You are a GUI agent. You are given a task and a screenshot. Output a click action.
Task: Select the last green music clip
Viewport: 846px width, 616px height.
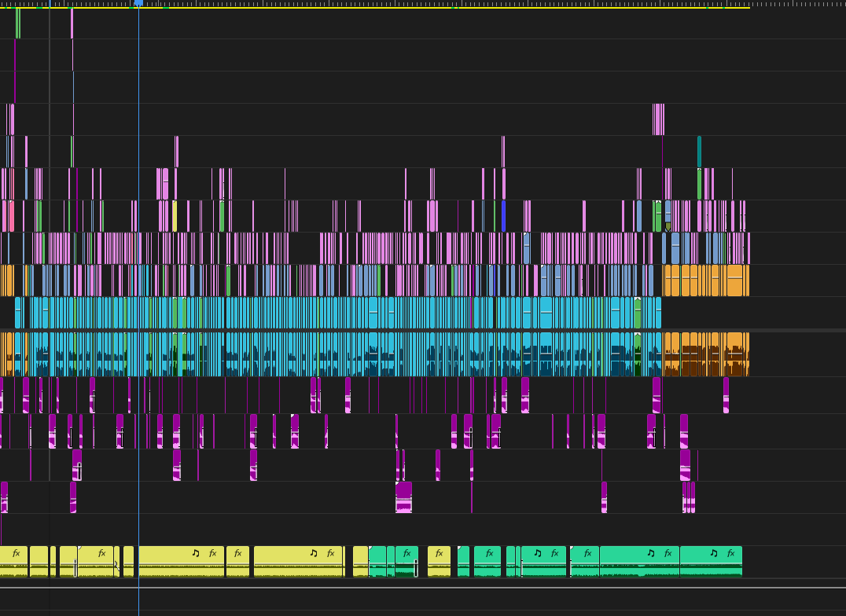click(711, 562)
